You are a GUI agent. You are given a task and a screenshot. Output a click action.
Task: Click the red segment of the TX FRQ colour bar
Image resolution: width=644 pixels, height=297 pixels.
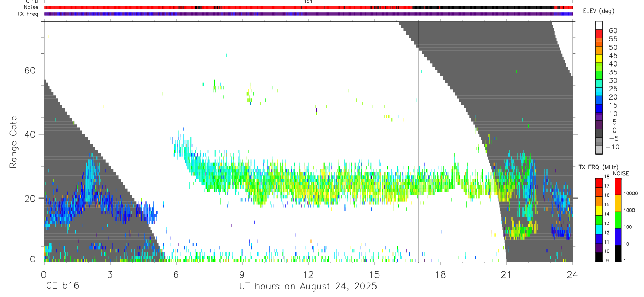click(x=599, y=183)
